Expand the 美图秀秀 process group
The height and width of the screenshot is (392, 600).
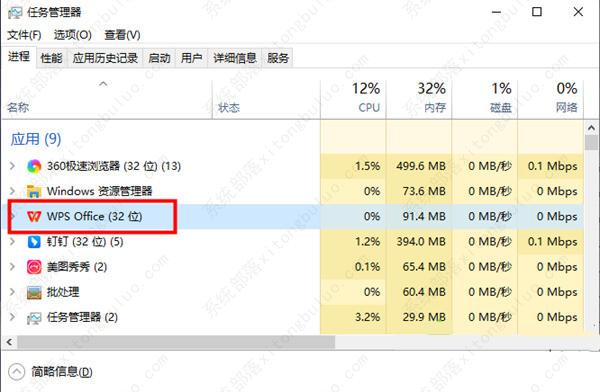12,266
